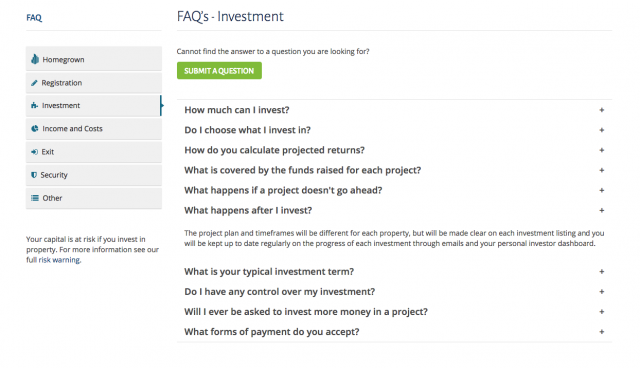The width and height of the screenshot is (640, 368).
Task: Click the Investment puzzle icon
Action: pos(34,106)
